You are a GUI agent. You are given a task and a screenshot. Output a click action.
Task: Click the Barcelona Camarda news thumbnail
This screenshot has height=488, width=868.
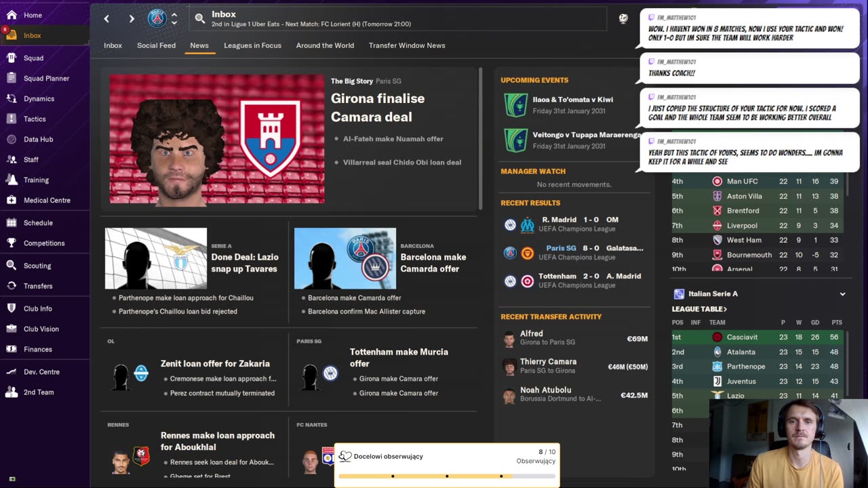tap(345, 258)
